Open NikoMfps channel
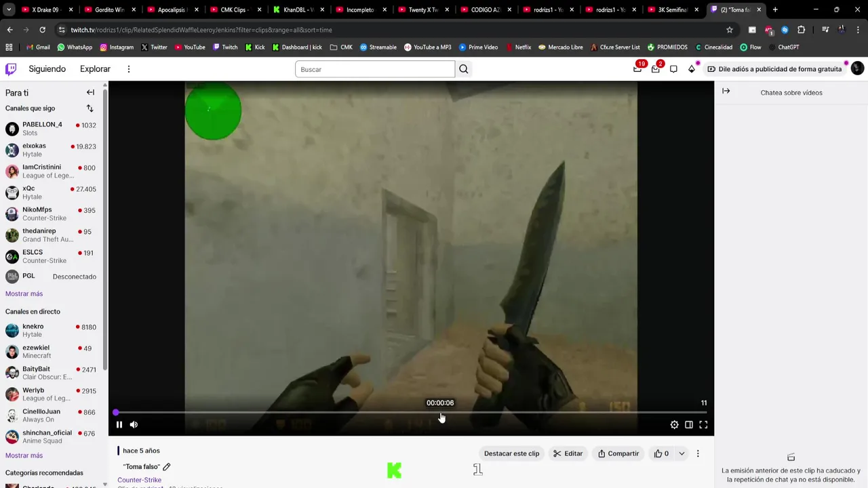The height and width of the screenshot is (488, 868). 51,213
